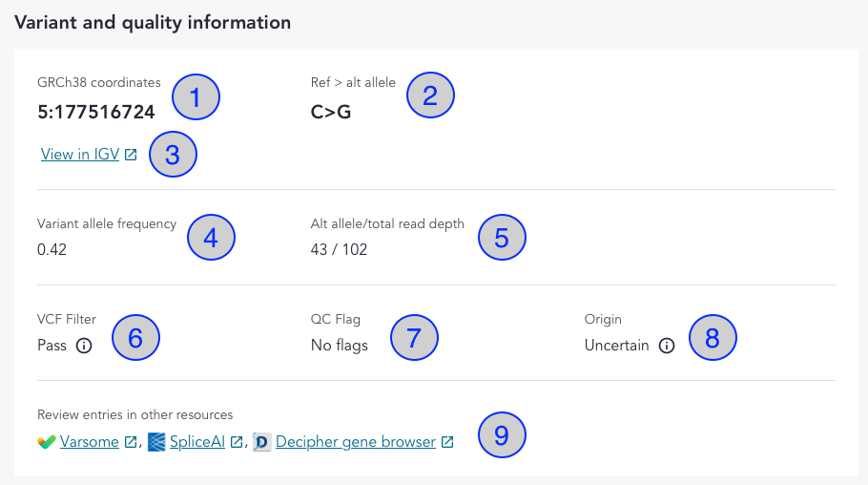Click the numbered marker 9 beside resource links
868x485 pixels.
point(502,434)
